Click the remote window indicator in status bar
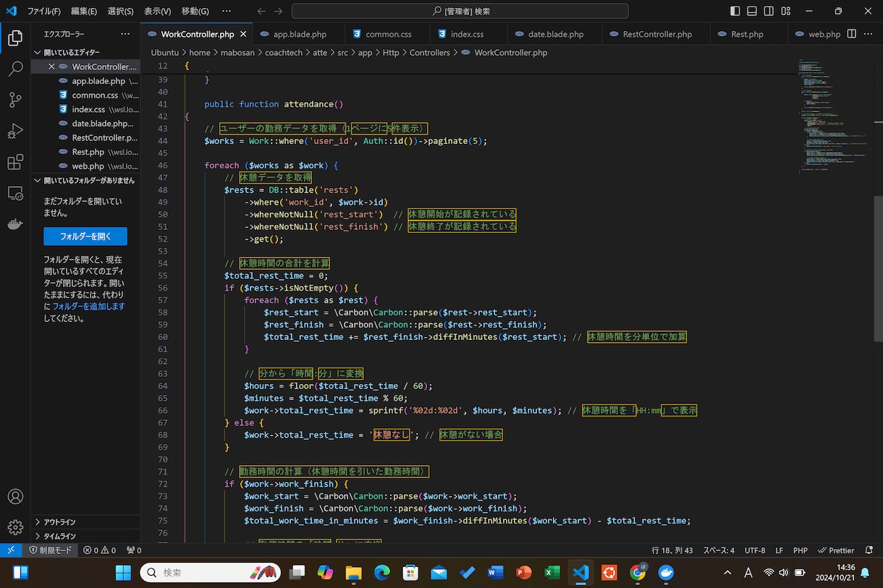Image resolution: width=883 pixels, height=588 pixels. click(11, 550)
